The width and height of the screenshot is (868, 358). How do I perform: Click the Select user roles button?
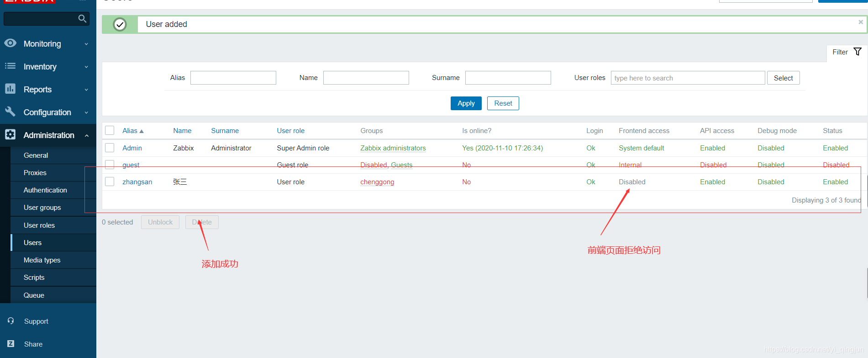click(783, 78)
